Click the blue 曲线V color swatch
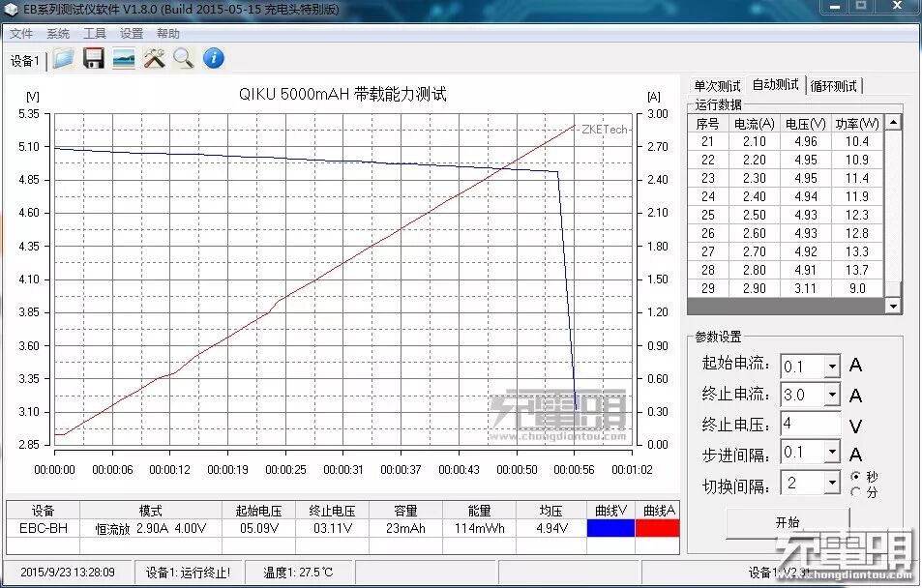 click(x=610, y=528)
